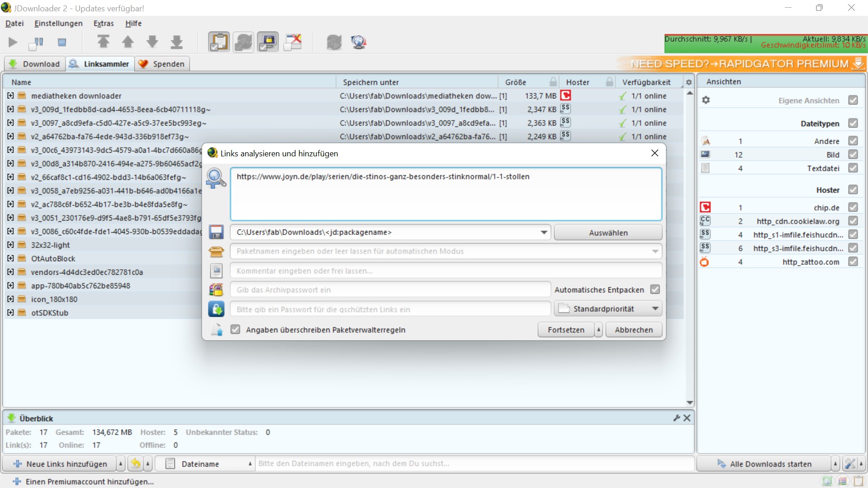
Task: Click zattoo.com hoster icon
Action: point(704,262)
